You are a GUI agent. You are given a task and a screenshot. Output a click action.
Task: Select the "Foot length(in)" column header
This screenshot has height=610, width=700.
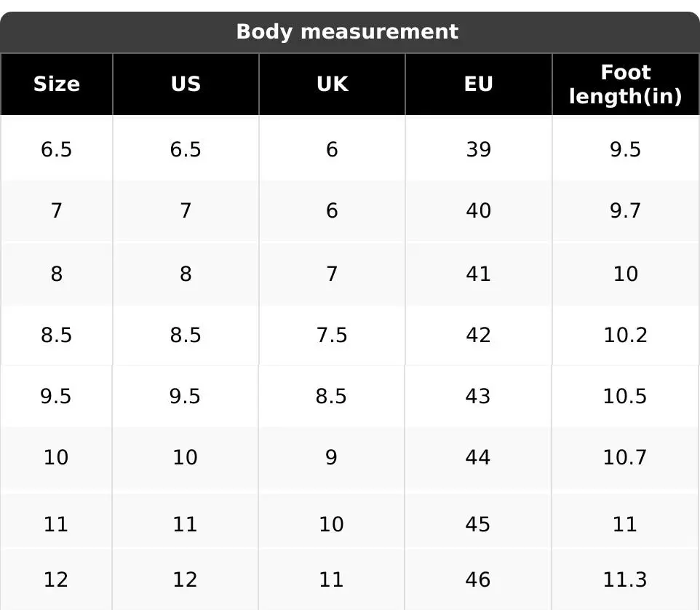point(625,84)
